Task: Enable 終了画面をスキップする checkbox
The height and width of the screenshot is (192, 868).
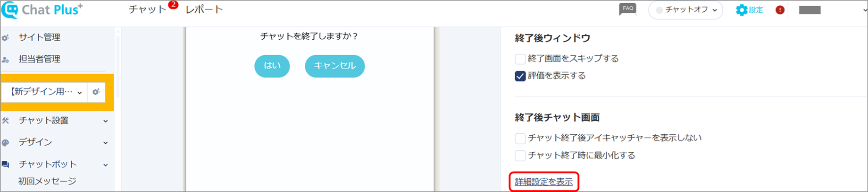Action: (520, 59)
